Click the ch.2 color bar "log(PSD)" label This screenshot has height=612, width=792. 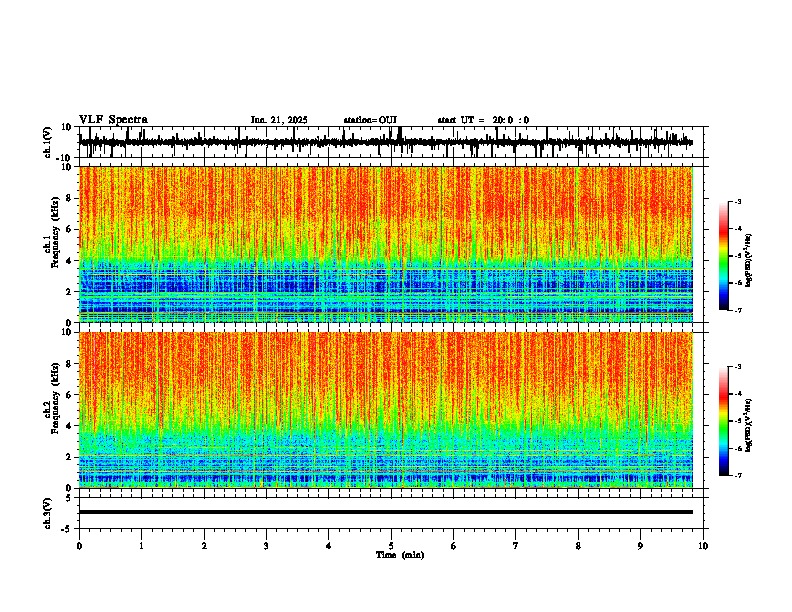(749, 426)
